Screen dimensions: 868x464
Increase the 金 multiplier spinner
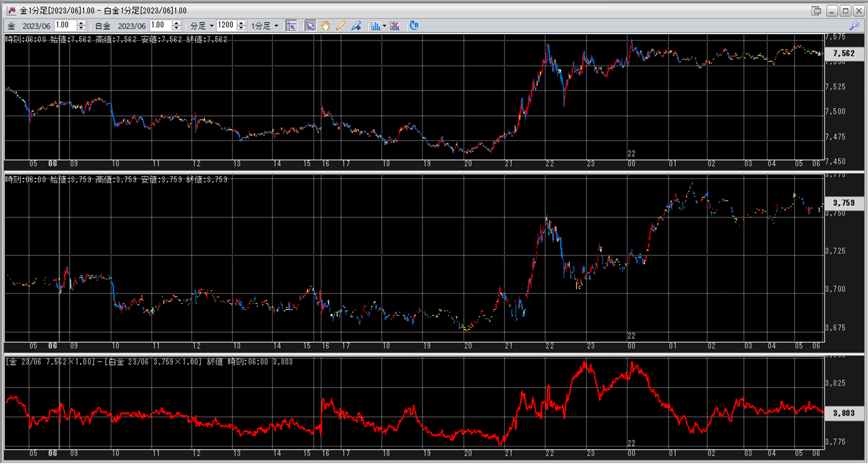(x=81, y=23)
